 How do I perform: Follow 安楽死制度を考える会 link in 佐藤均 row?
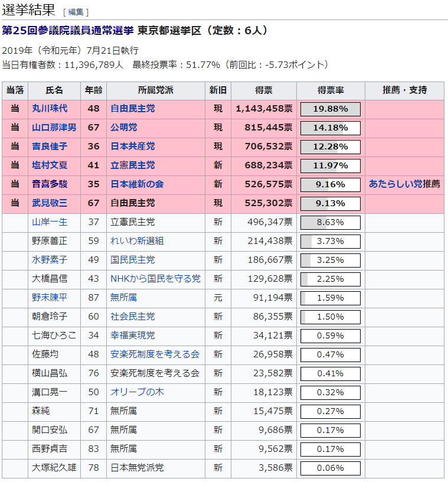pyautogui.click(x=155, y=354)
